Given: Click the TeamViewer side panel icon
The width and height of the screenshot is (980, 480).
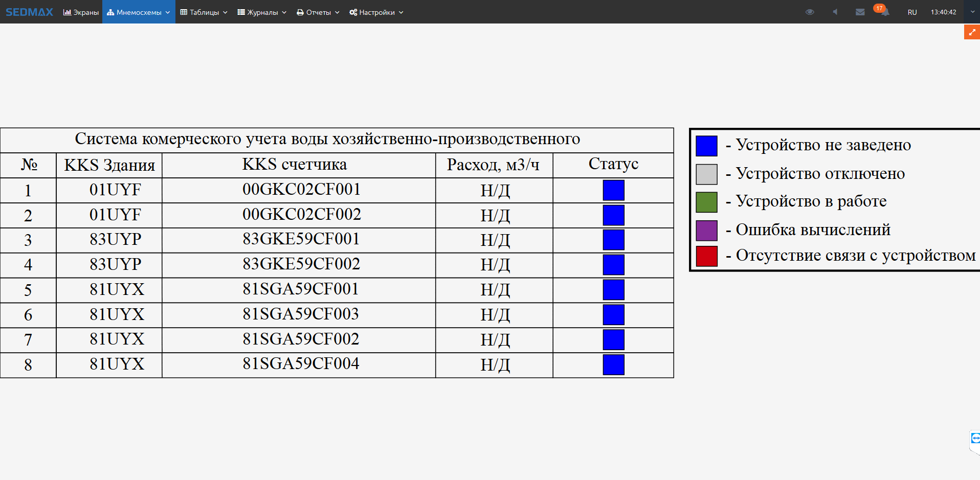Looking at the screenshot, I should pyautogui.click(x=975, y=438).
